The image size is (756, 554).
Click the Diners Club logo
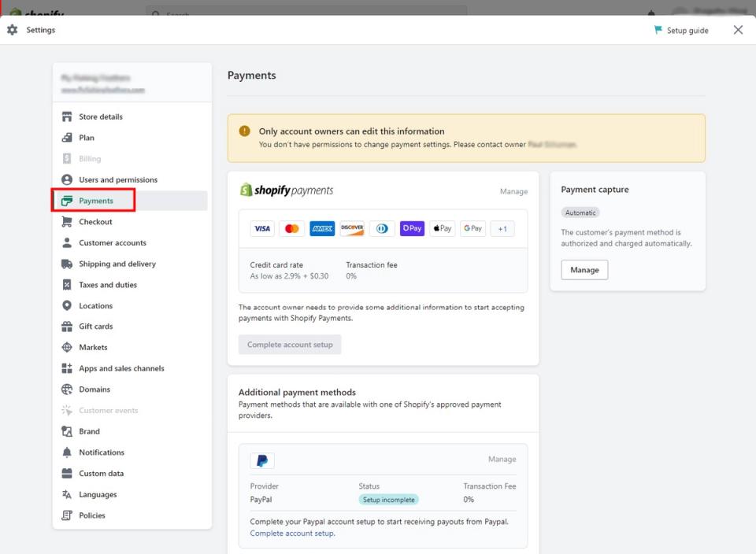383,228
